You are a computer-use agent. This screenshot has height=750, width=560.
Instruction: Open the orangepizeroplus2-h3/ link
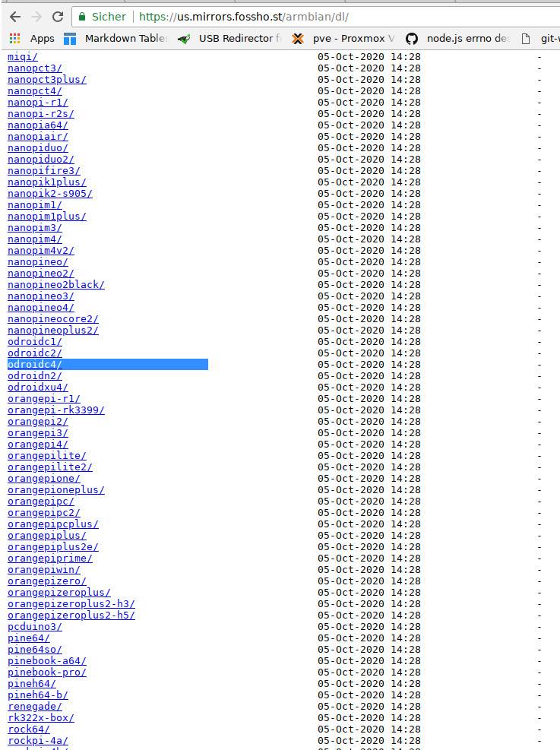71,604
